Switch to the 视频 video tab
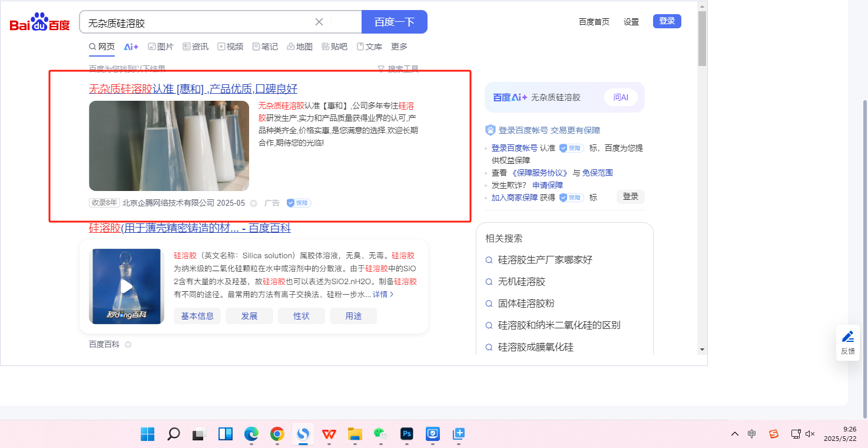 pyautogui.click(x=230, y=47)
